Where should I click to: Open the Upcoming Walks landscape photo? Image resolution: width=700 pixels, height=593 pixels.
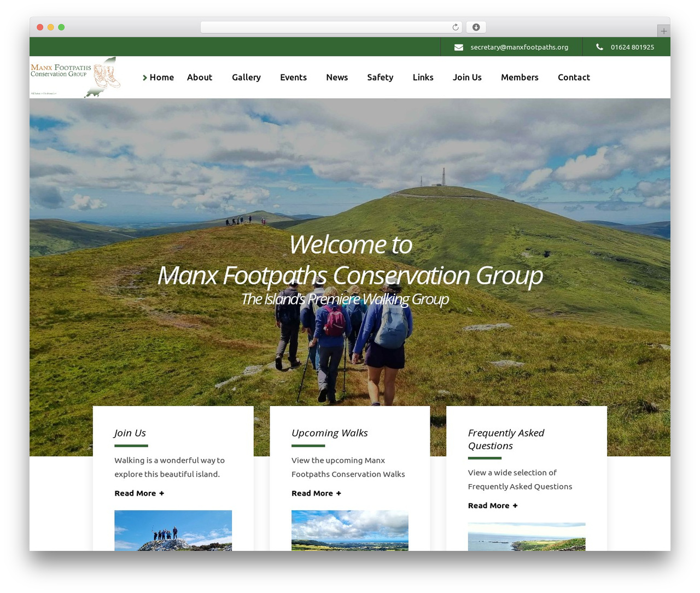(350, 531)
